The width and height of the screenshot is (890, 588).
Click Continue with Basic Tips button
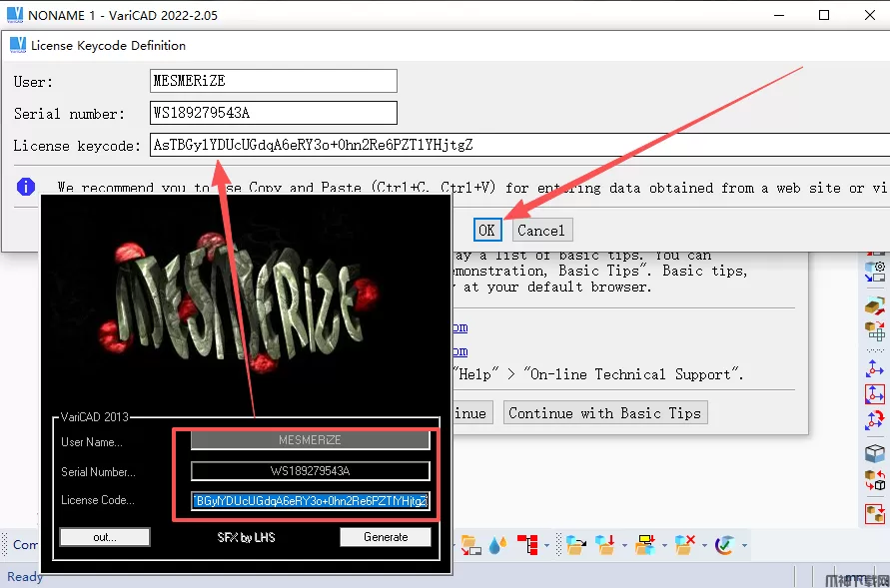[x=605, y=412]
